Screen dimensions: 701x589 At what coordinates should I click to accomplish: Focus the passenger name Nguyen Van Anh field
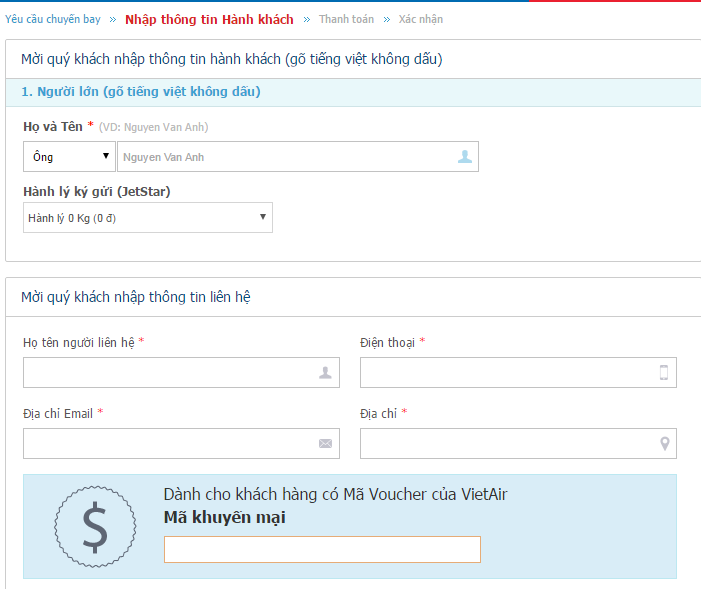click(285, 157)
